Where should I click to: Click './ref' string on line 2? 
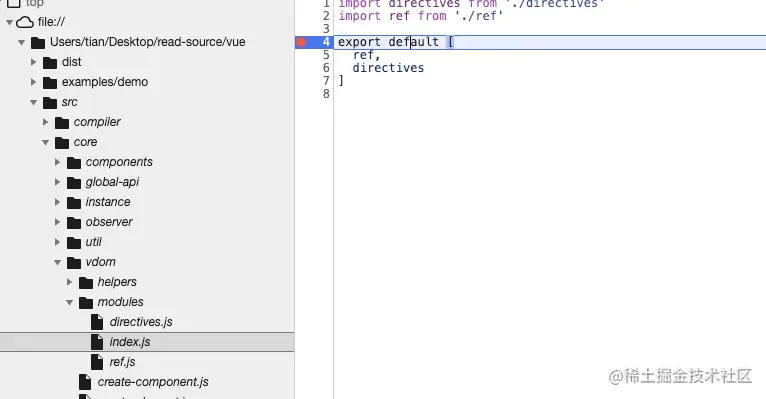coord(478,16)
